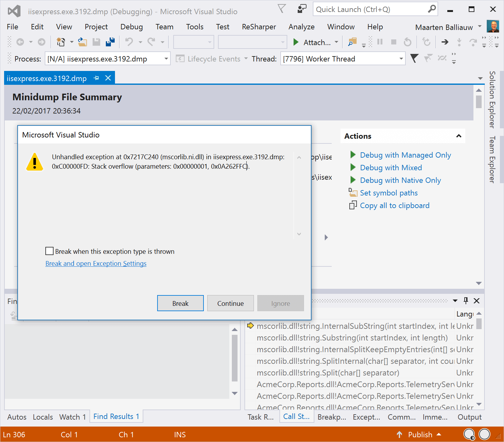Click the Navigate Backward arrow icon
Viewport: 504px width, 442px height.
[20, 42]
